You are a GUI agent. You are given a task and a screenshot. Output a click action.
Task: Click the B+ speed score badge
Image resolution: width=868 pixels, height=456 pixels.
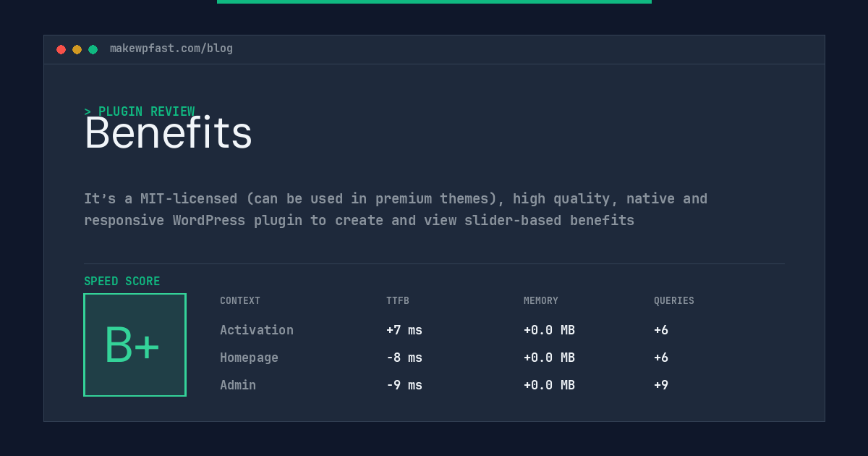click(135, 345)
